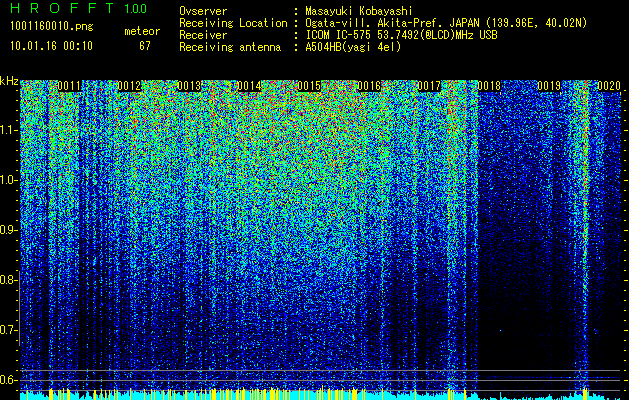Click the 0014 time marker

tap(249, 86)
